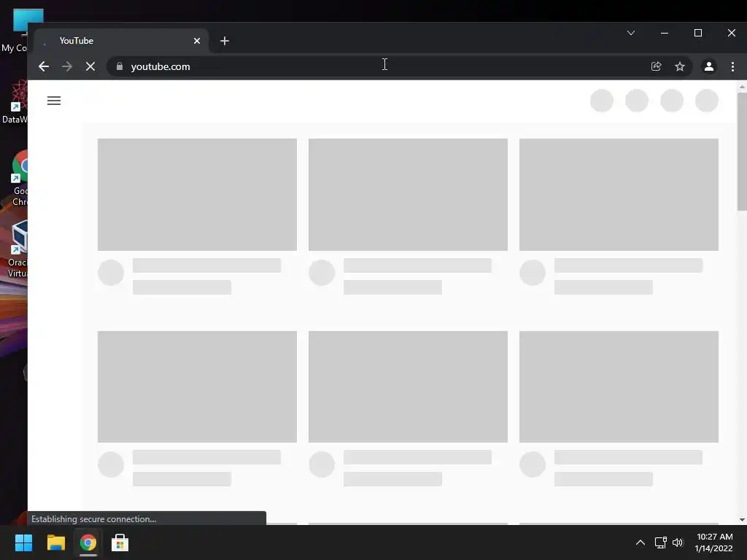Minimize the Chrome window
This screenshot has height=560, width=747.
tap(664, 33)
